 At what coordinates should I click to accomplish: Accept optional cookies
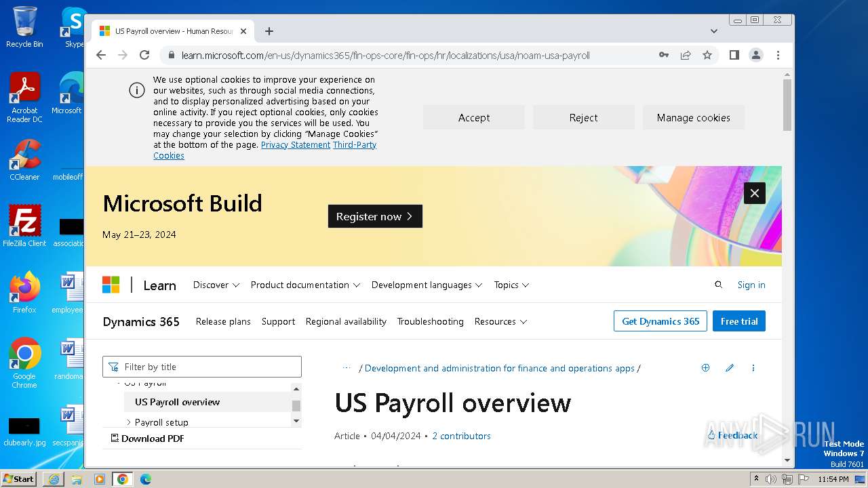[x=474, y=117]
